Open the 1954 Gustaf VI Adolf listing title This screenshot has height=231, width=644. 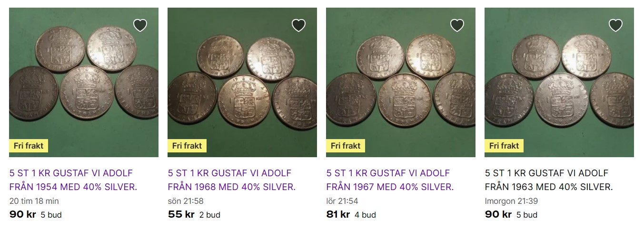73,180
